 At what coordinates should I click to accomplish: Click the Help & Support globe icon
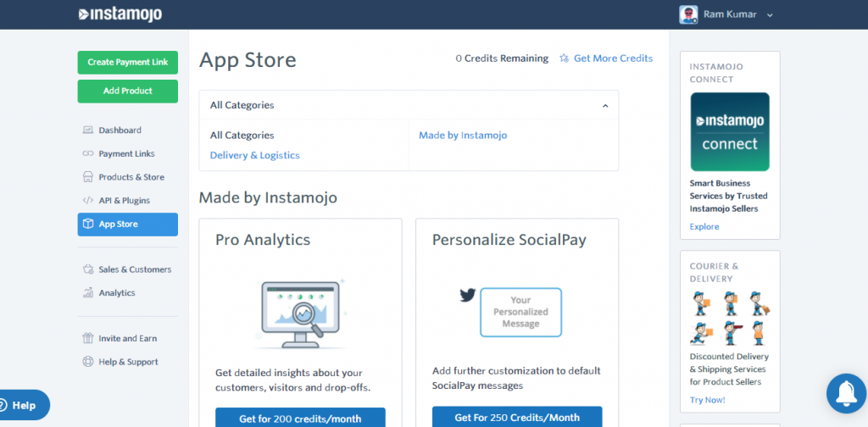point(88,362)
